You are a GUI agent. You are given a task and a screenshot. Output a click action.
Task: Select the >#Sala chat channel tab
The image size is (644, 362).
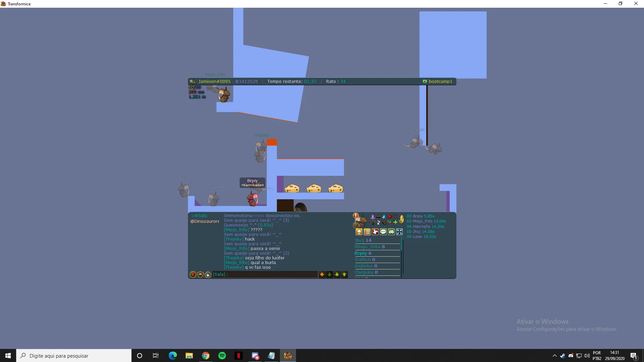[x=199, y=216]
